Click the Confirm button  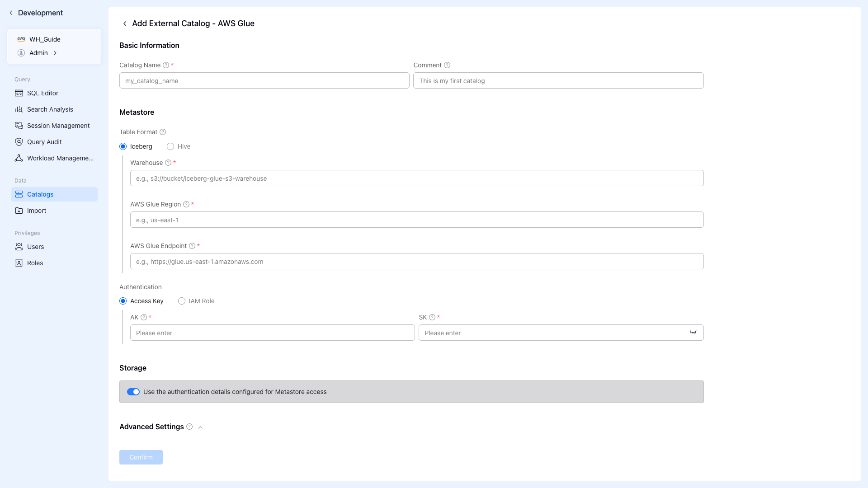141,457
